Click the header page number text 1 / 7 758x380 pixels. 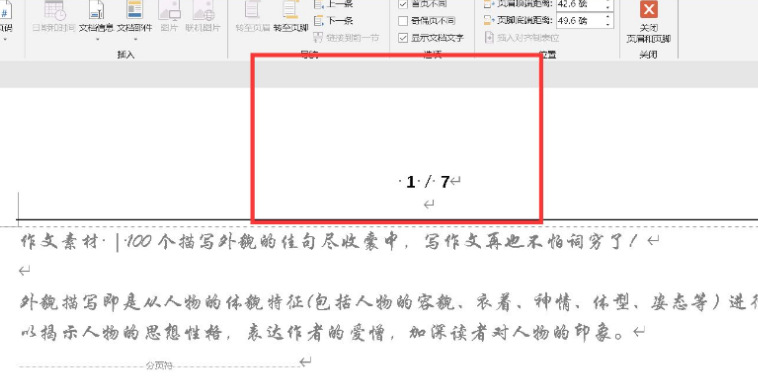coord(428,182)
